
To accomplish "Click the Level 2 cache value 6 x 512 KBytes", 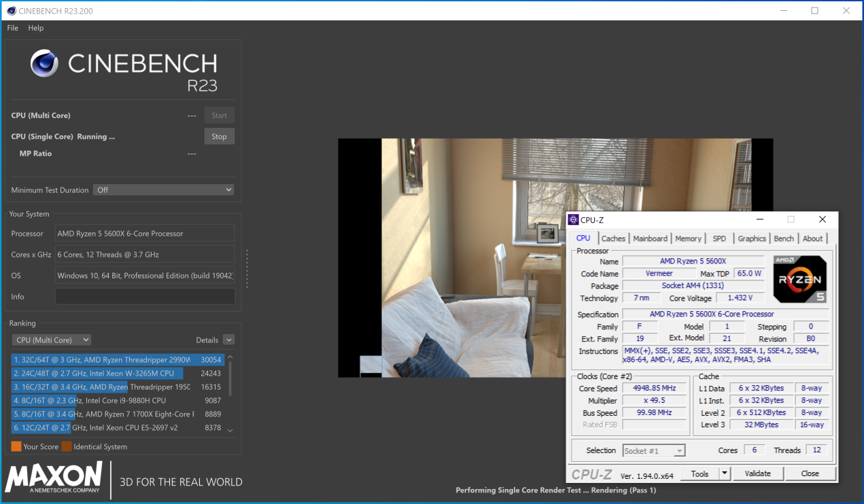I will [x=761, y=412].
